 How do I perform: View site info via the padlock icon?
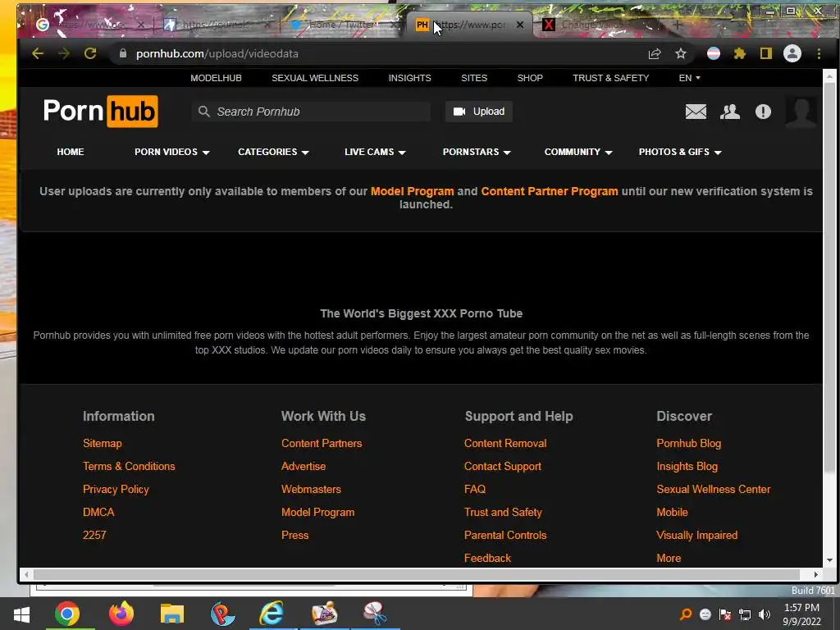coord(123,53)
